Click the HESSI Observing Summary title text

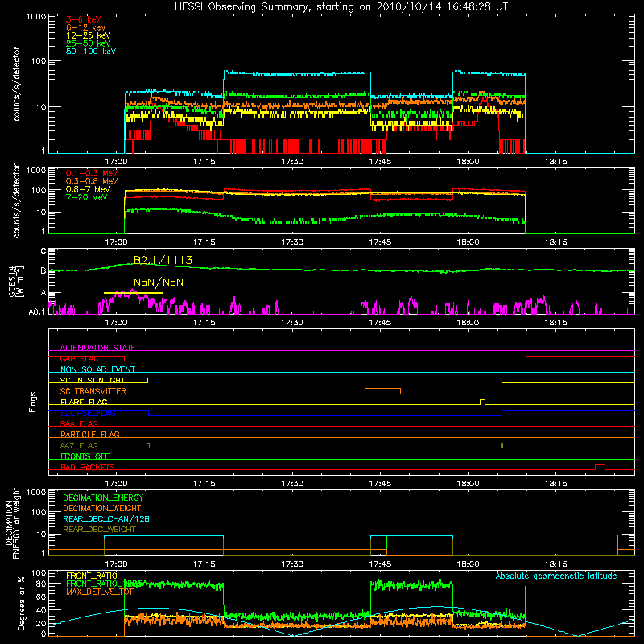(x=341, y=7)
